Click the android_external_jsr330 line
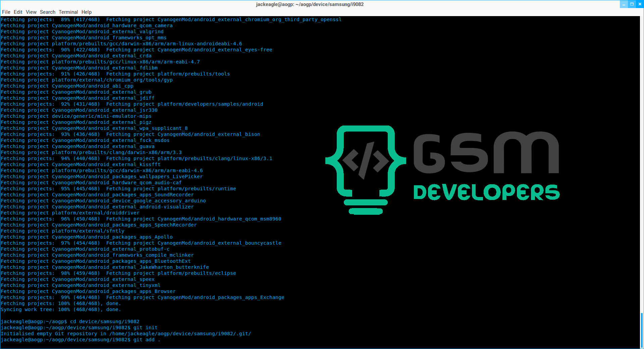The width and height of the screenshot is (644, 349). [x=79, y=110]
